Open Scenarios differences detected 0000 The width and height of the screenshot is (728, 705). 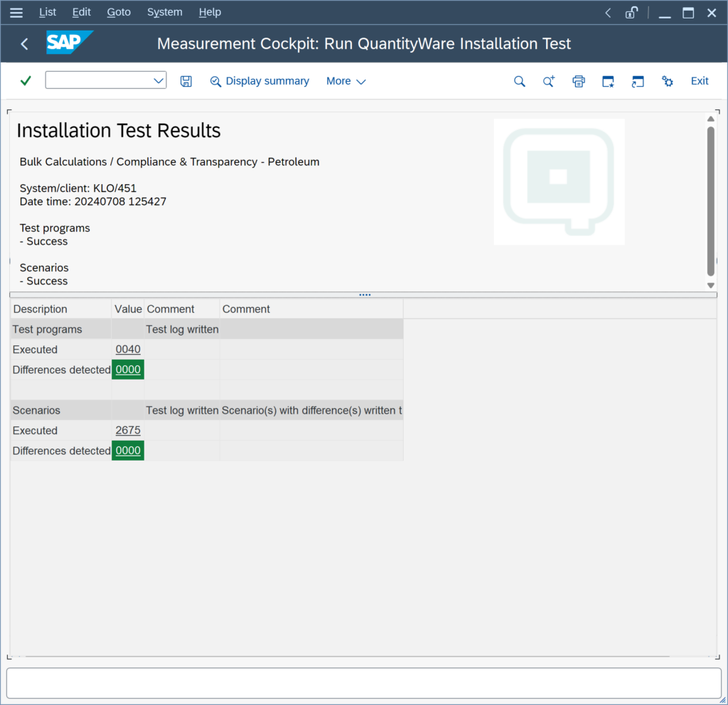click(x=128, y=451)
